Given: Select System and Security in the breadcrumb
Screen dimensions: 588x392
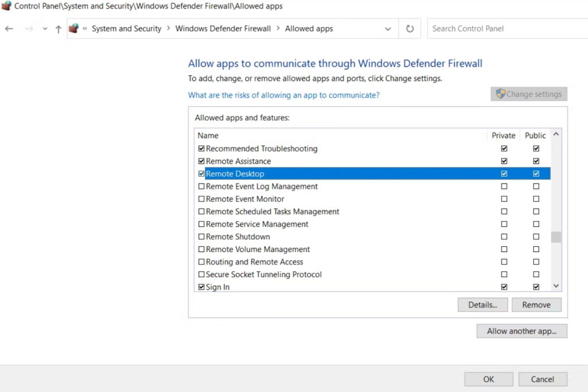Looking at the screenshot, I should [x=126, y=28].
